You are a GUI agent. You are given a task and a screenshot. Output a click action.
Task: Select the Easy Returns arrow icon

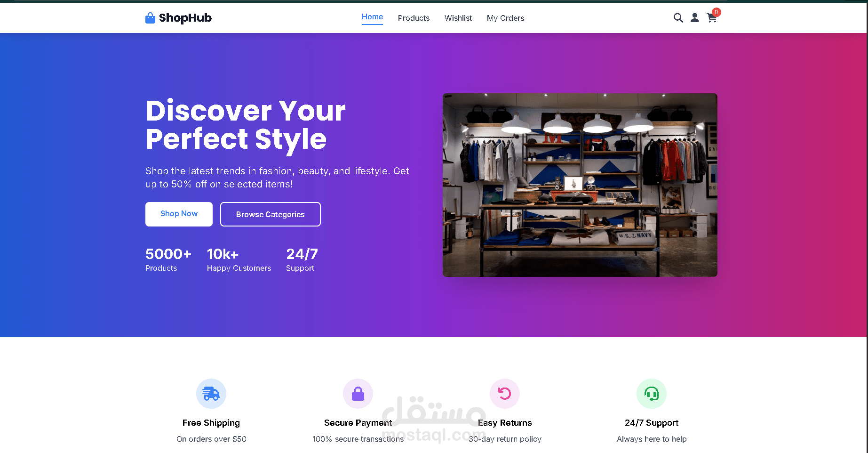click(504, 394)
